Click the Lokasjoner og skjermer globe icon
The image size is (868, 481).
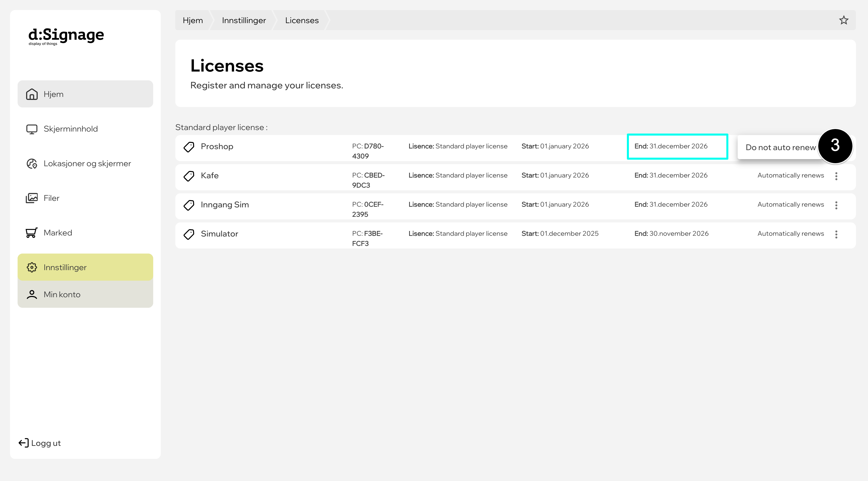32,164
